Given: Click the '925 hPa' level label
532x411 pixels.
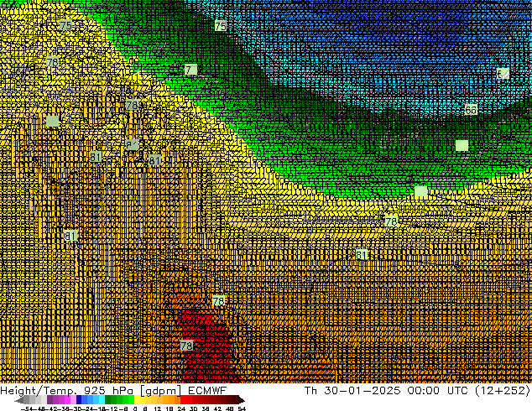Looking at the screenshot, I should [x=108, y=391].
